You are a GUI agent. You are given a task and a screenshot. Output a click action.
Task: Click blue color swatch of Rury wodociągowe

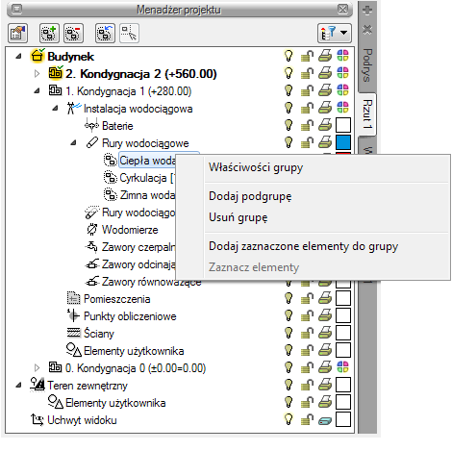click(x=343, y=142)
